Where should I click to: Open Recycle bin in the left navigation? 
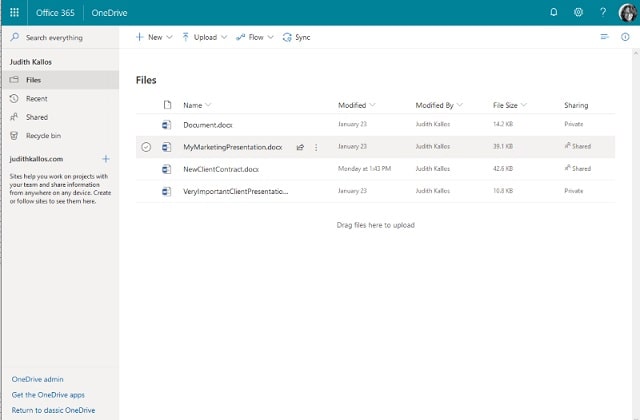coord(60,136)
